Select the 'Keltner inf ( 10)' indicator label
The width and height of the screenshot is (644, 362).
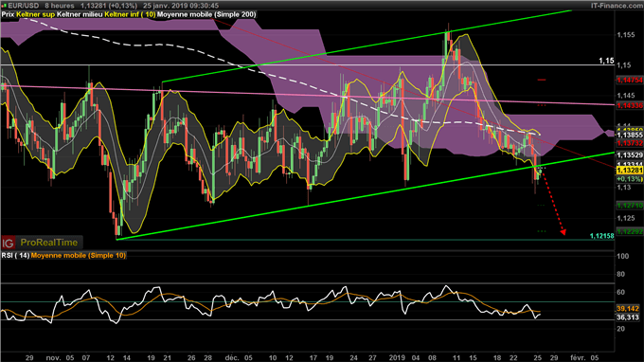coord(130,14)
